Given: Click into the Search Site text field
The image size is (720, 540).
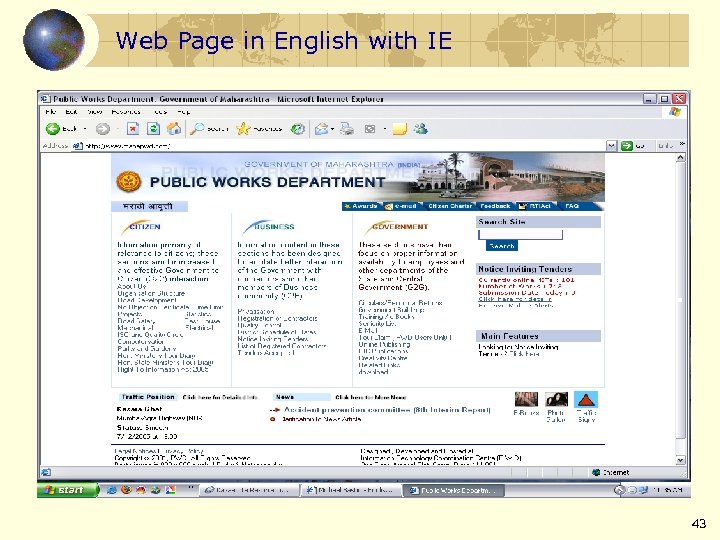Looking at the screenshot, I should tap(520, 235).
